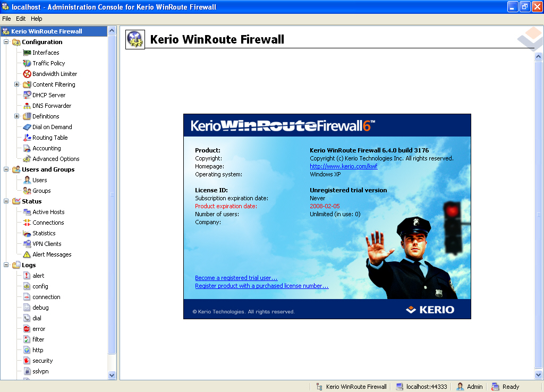
Task: Click the Traffic Policy icon
Action: (27, 63)
